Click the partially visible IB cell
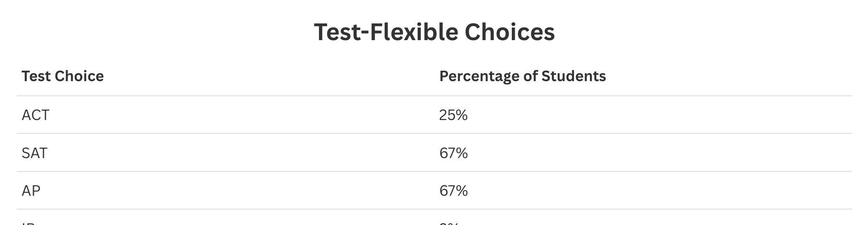Screen dimensions: 868x225 (x=28, y=223)
